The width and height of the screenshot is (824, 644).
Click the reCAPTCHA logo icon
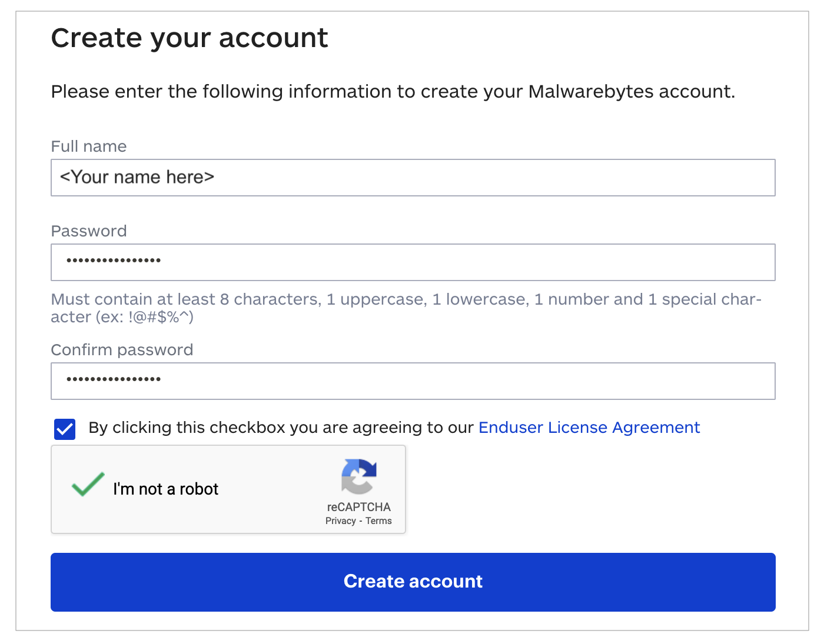click(x=358, y=476)
